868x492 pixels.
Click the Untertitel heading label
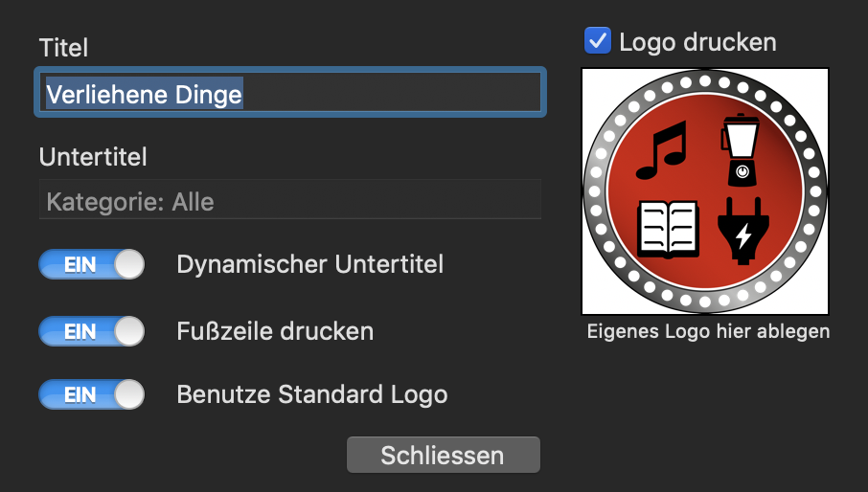click(93, 157)
